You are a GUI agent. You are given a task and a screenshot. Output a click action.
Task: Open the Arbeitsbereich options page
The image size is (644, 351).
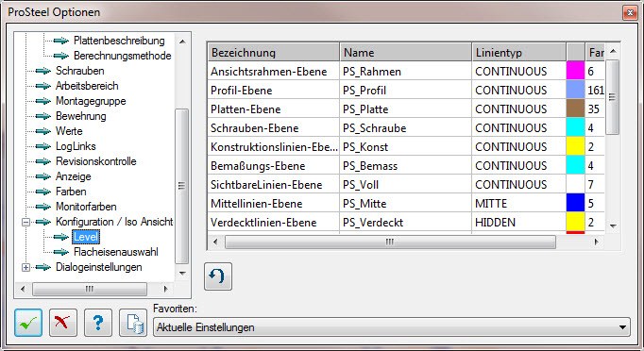pos(87,86)
